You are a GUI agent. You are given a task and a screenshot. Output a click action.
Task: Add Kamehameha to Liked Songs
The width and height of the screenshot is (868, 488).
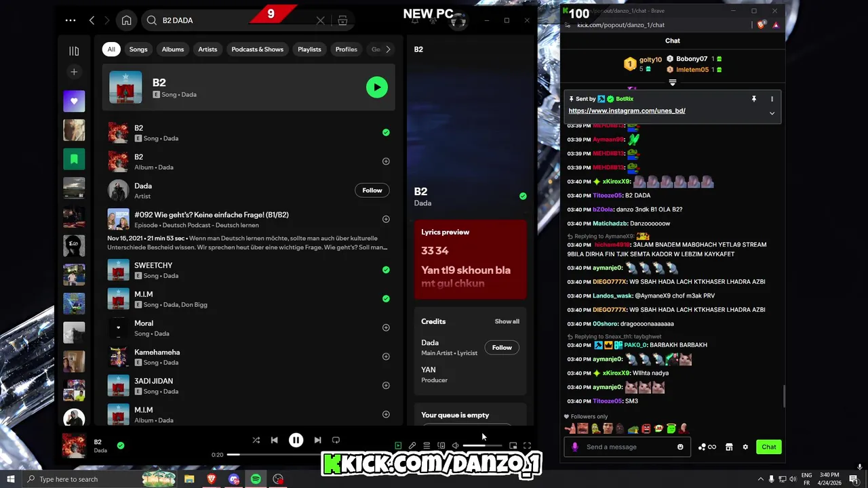(x=386, y=357)
